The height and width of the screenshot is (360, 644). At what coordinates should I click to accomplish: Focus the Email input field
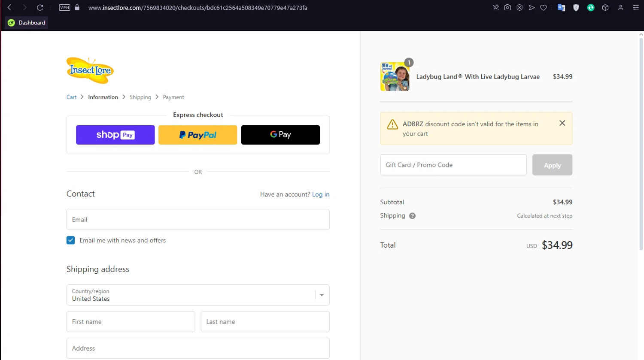[x=198, y=219]
